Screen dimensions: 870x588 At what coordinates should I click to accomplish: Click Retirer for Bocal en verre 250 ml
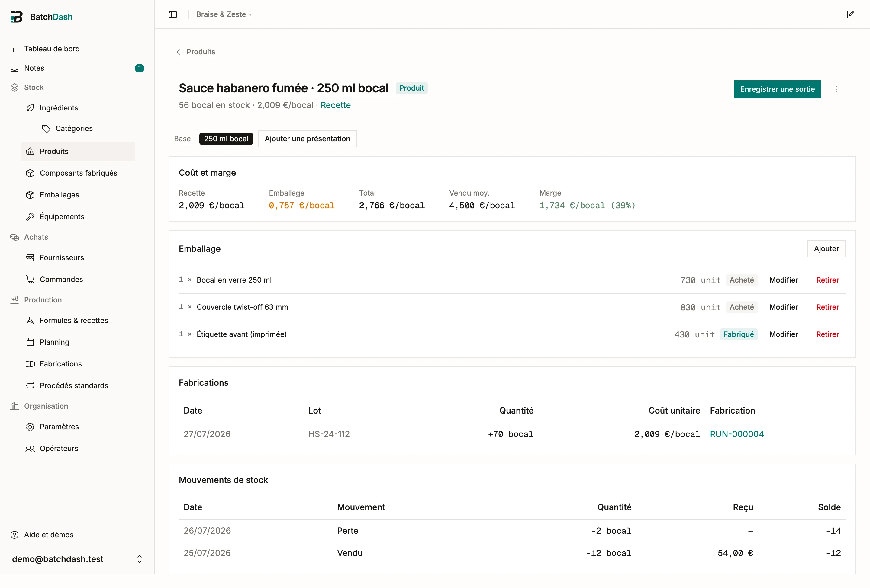coord(827,280)
